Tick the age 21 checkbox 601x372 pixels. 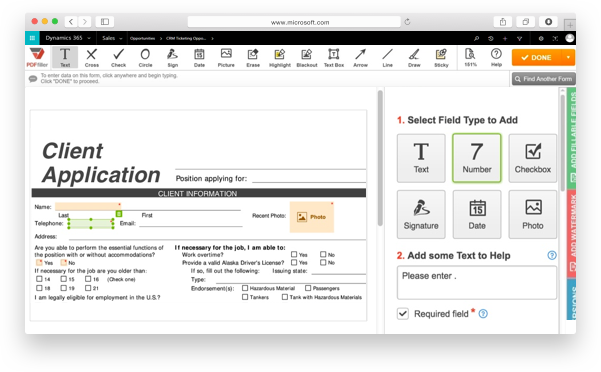coord(88,288)
